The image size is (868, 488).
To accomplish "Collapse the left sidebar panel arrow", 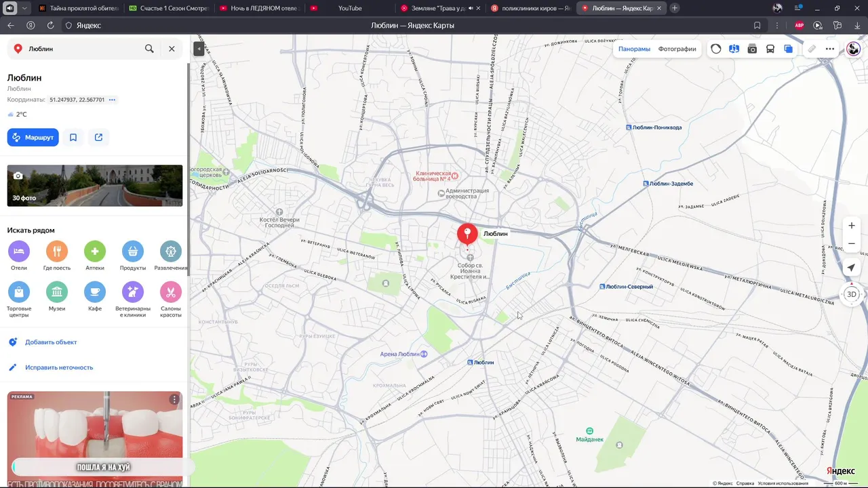I will pos(199,48).
